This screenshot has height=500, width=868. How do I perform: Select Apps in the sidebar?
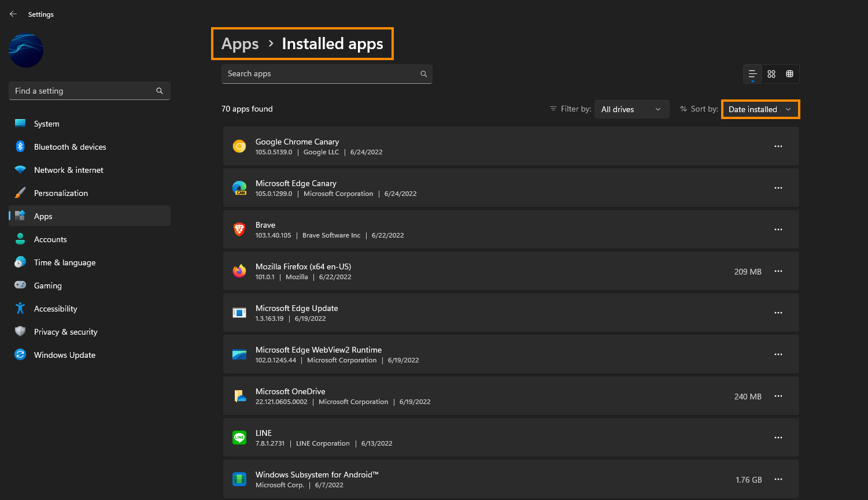pos(90,216)
